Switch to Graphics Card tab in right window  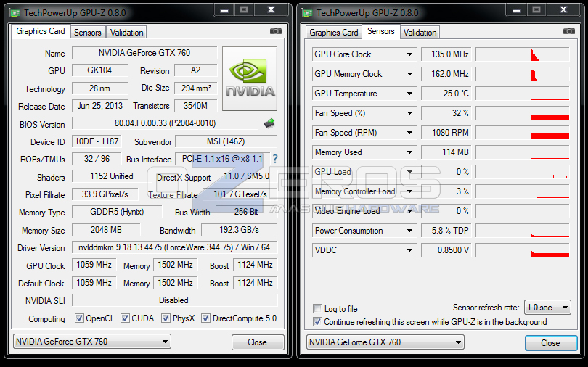coord(334,33)
